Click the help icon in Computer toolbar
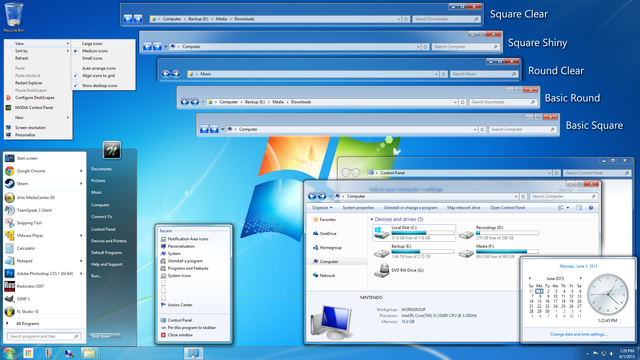The image size is (640, 360). point(591,208)
